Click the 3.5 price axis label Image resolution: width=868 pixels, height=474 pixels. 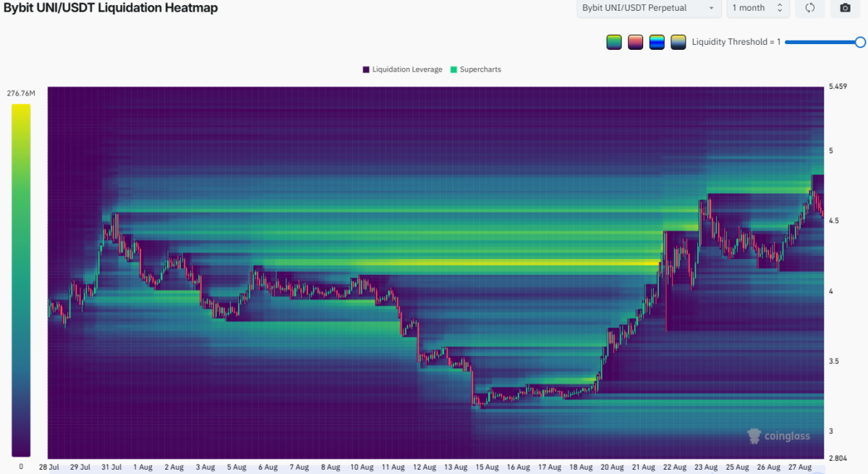click(x=834, y=361)
